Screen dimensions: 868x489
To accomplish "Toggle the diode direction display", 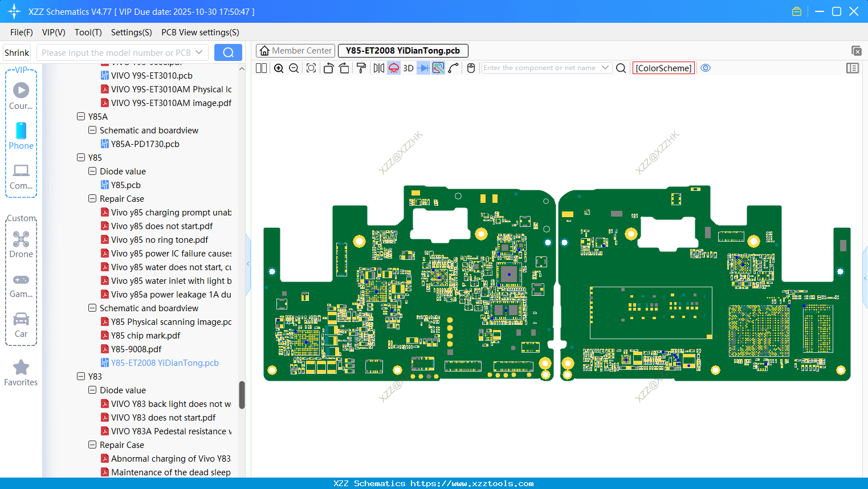I will click(423, 68).
